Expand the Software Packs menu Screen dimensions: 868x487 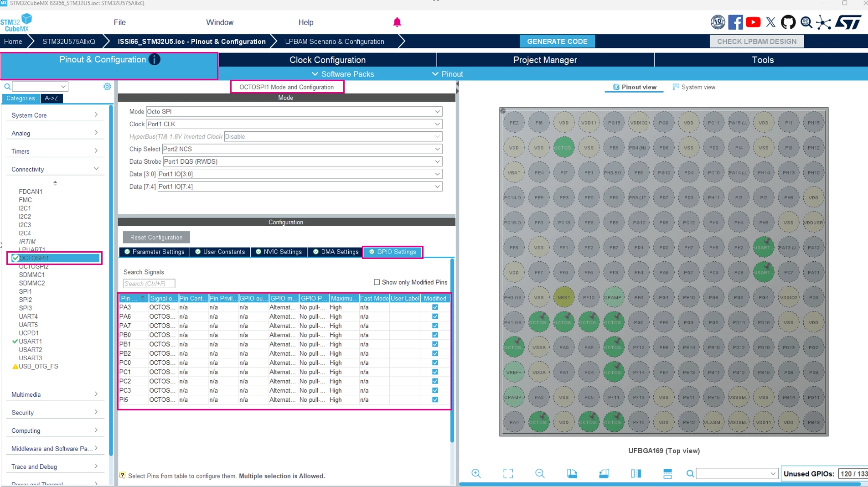[343, 74]
